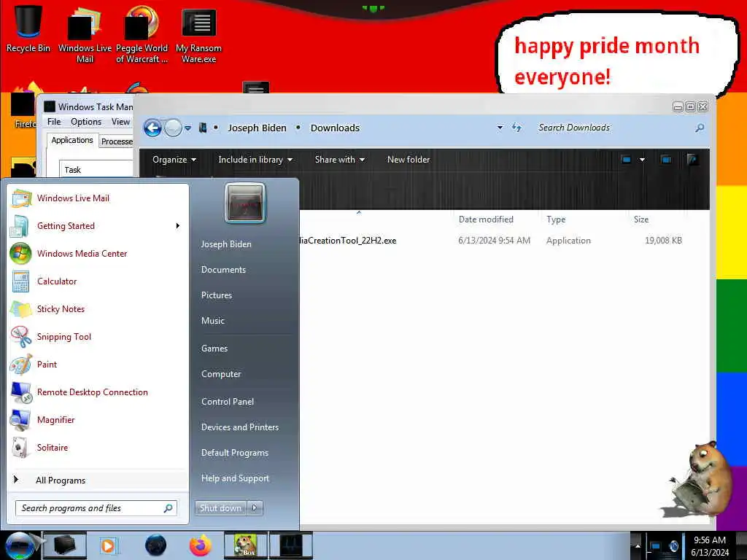Open Control Panel from start menu
This screenshot has height=560, width=747.
[228, 402]
